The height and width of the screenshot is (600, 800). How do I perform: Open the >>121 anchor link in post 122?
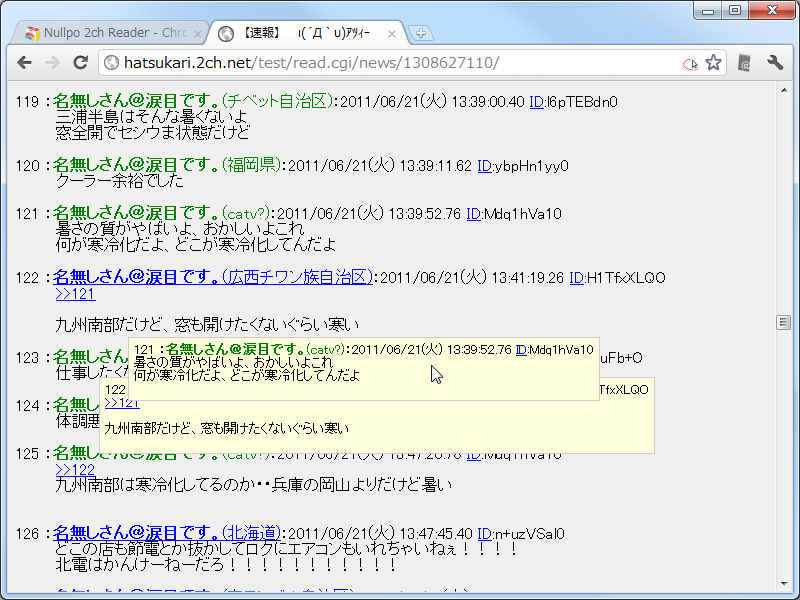[75, 294]
